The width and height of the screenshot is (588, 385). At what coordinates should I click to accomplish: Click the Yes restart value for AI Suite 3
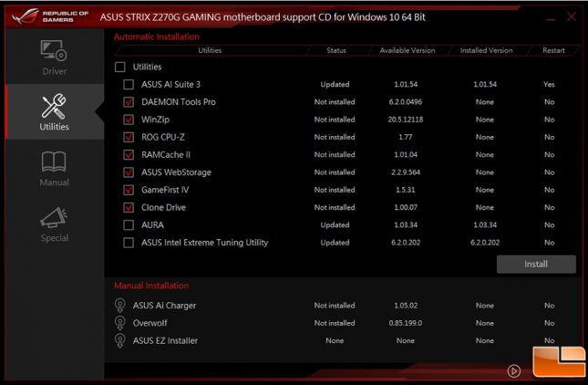coord(549,85)
